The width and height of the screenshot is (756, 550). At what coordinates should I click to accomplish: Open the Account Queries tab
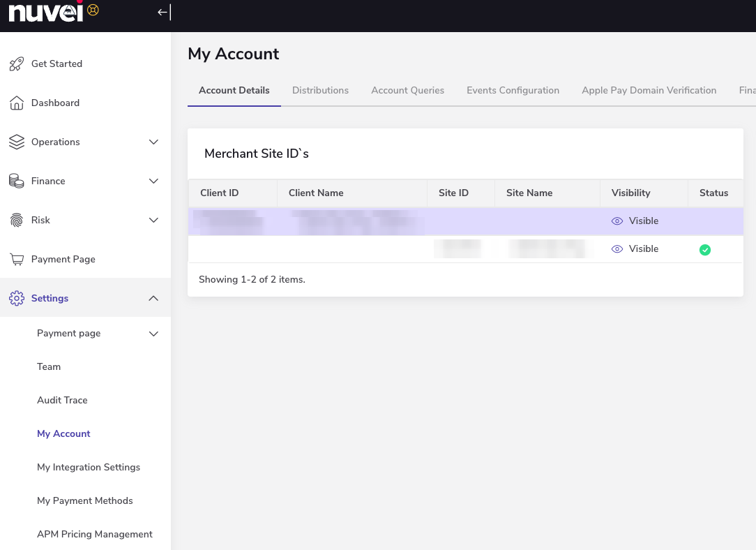coord(407,90)
